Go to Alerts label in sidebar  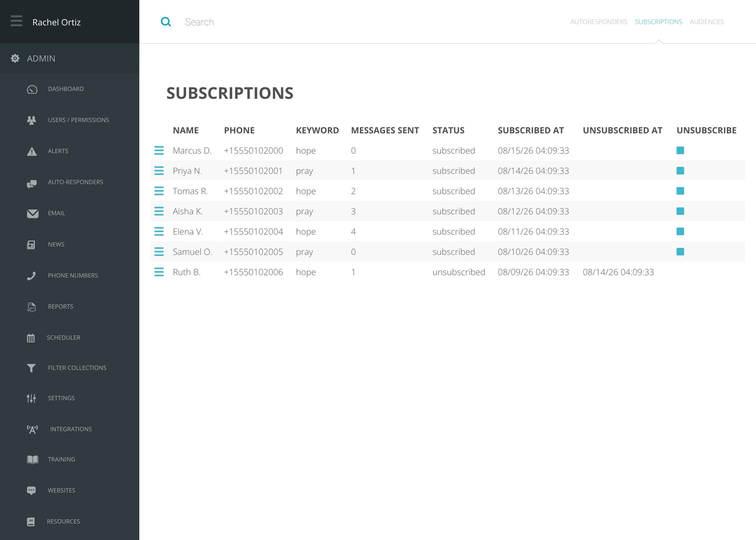[x=58, y=151]
